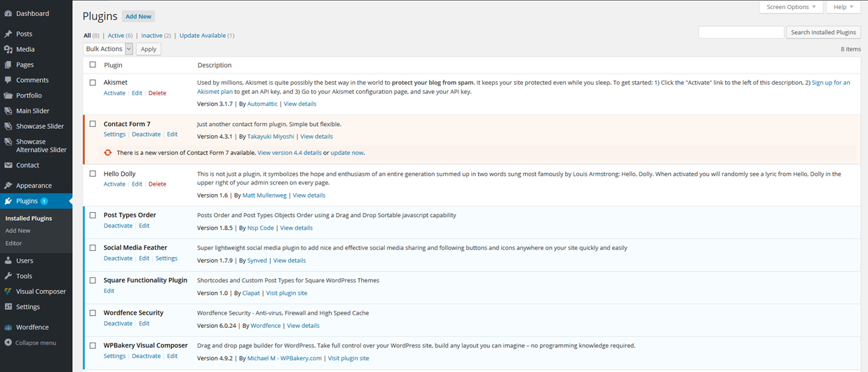Click the Pages icon in sidebar
The width and height of the screenshot is (868, 372).
tap(8, 64)
